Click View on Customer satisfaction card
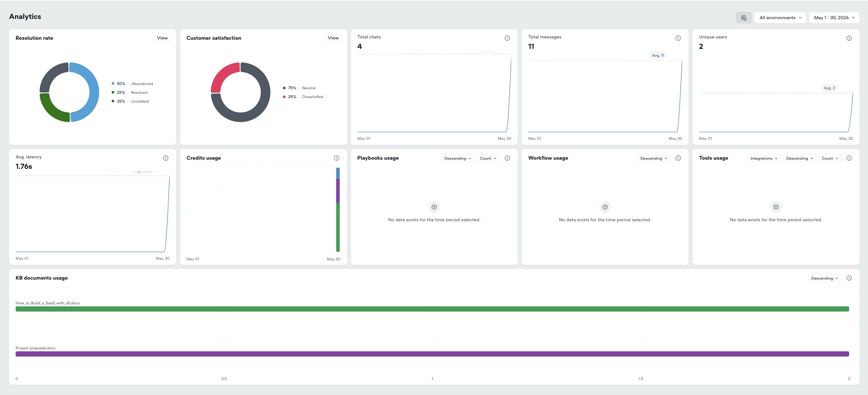The image size is (868, 395). (x=333, y=38)
